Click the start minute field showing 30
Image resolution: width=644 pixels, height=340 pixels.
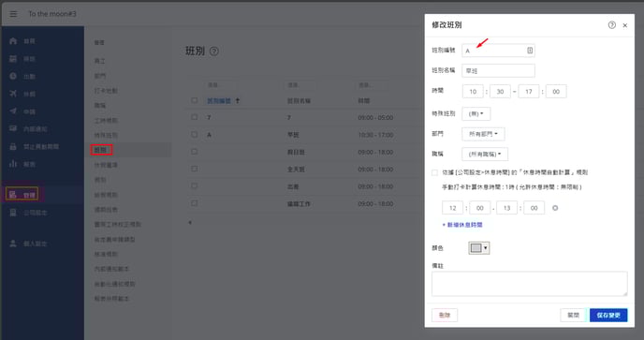point(500,92)
